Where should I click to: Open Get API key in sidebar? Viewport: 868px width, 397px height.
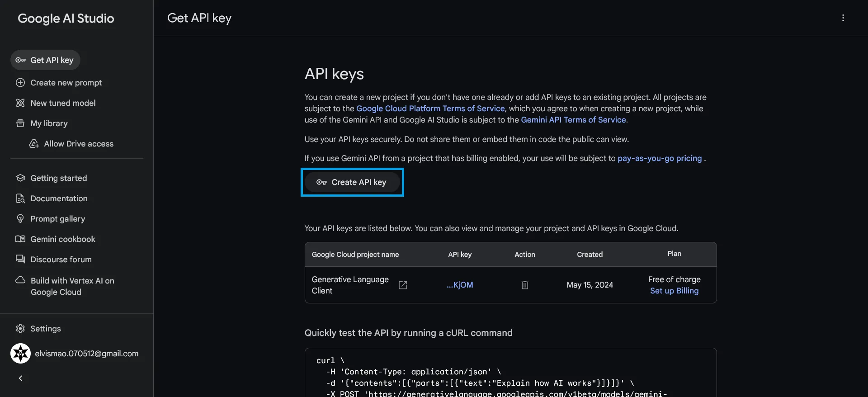click(x=45, y=60)
